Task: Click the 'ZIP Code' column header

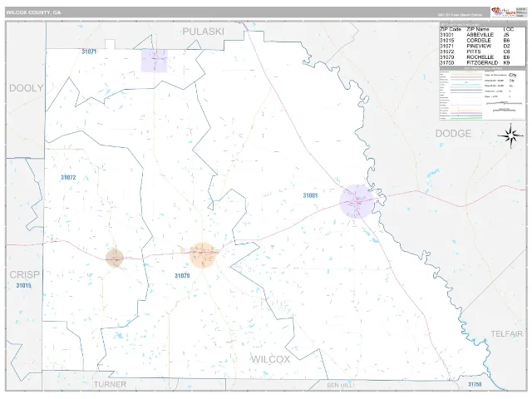Action: (451, 30)
